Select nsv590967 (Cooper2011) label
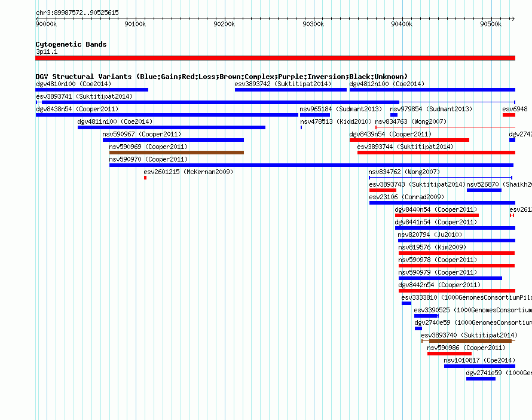 click(142, 134)
